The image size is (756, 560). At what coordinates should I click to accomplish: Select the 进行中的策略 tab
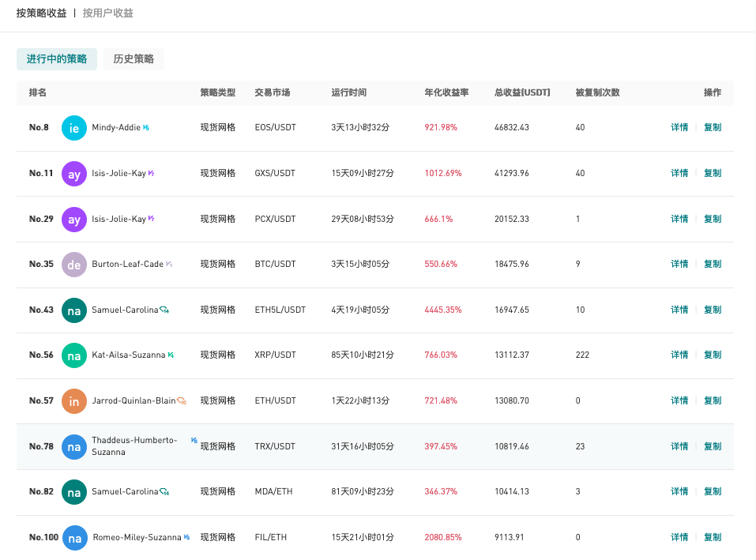point(57,58)
